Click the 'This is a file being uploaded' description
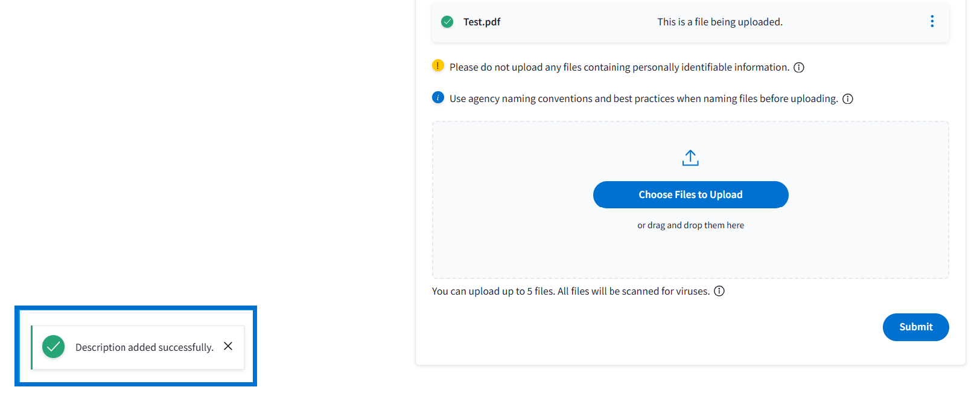This screenshot has height=413, width=980. (719, 22)
